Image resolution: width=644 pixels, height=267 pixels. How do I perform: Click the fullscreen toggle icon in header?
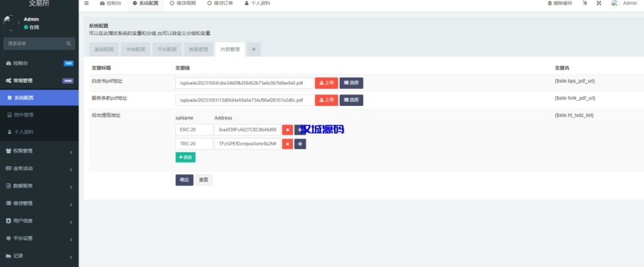pyautogui.click(x=598, y=4)
